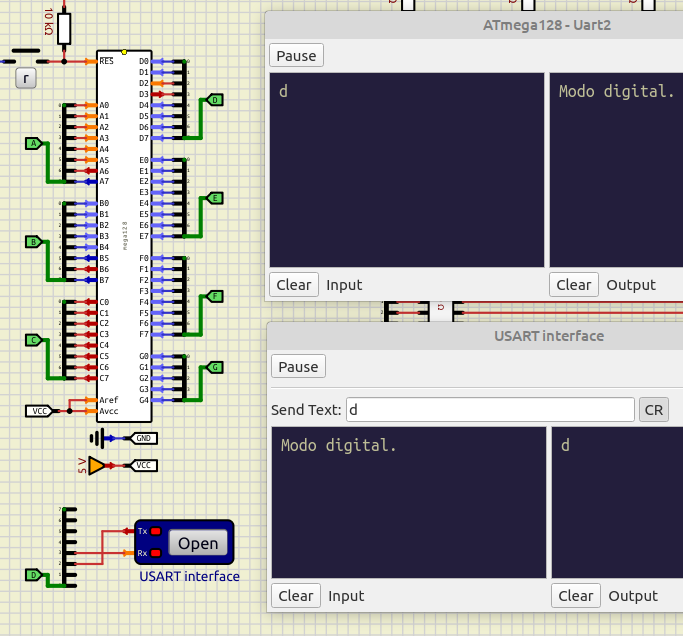Image resolution: width=683 pixels, height=636 pixels.
Task: Click the green tunnel labeled E
Action: click(214, 199)
